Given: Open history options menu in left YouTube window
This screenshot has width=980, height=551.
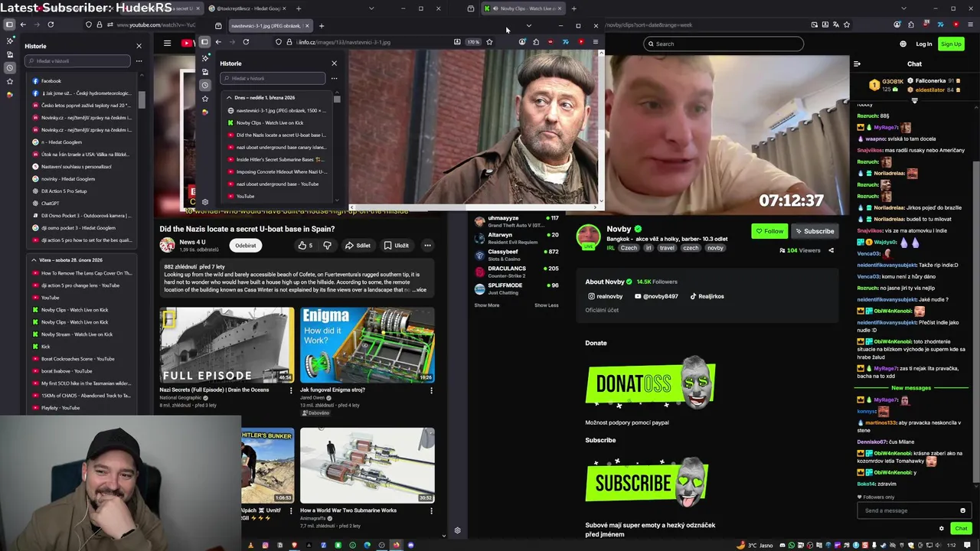Looking at the screenshot, I should 139,60.
